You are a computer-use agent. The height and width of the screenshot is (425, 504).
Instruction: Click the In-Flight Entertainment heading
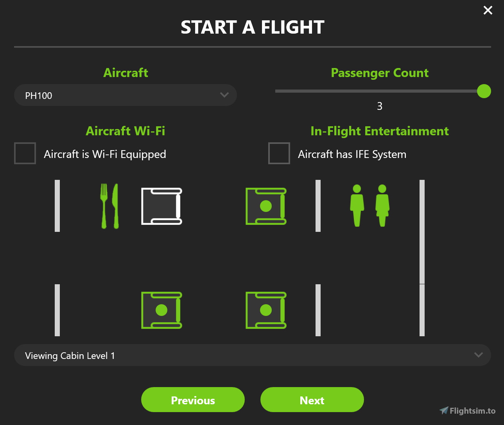(379, 131)
